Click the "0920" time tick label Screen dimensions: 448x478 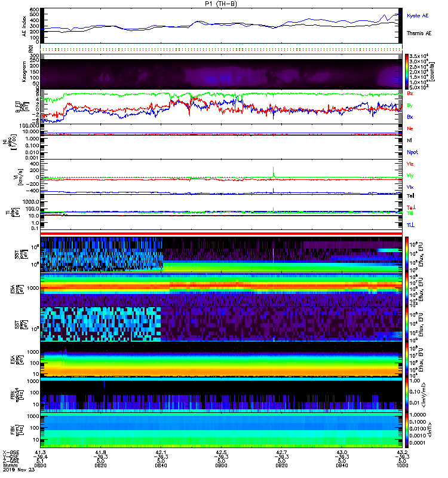coord(281,465)
